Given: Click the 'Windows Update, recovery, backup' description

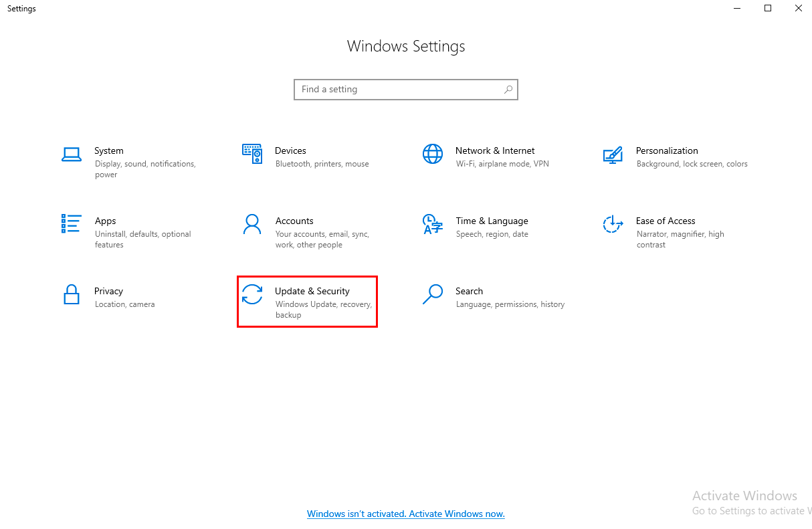Looking at the screenshot, I should [x=324, y=310].
